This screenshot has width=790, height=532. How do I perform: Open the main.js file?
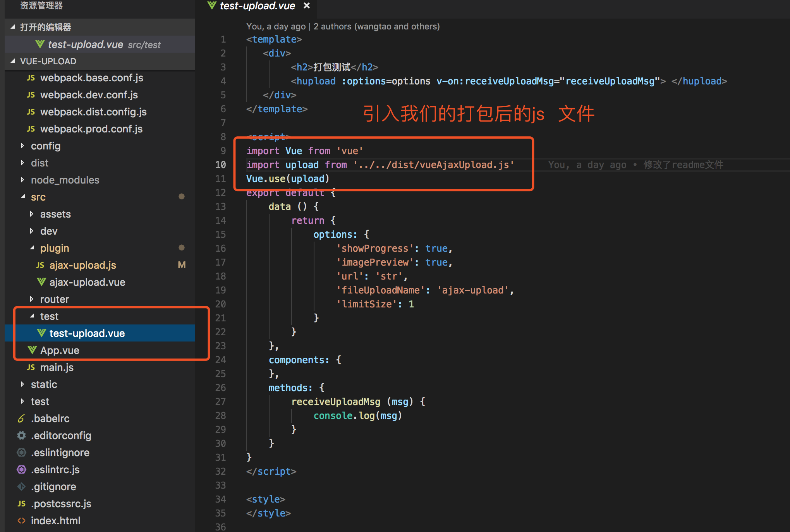click(x=57, y=367)
